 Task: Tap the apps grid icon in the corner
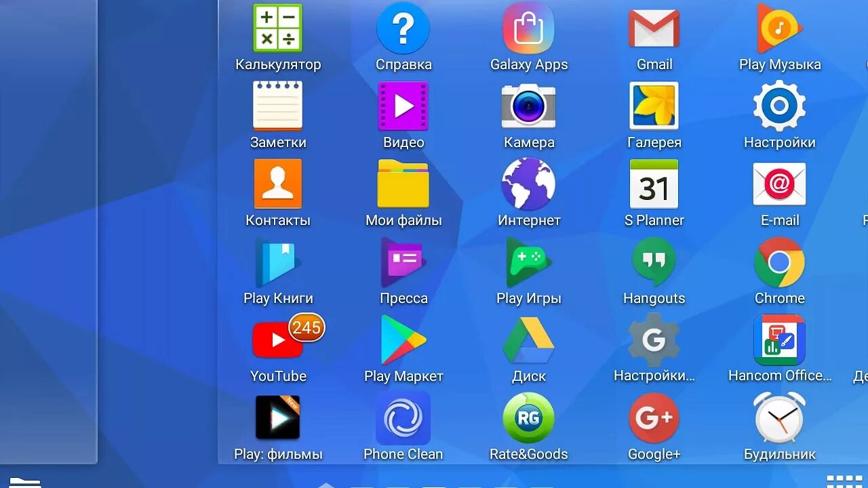(844, 481)
